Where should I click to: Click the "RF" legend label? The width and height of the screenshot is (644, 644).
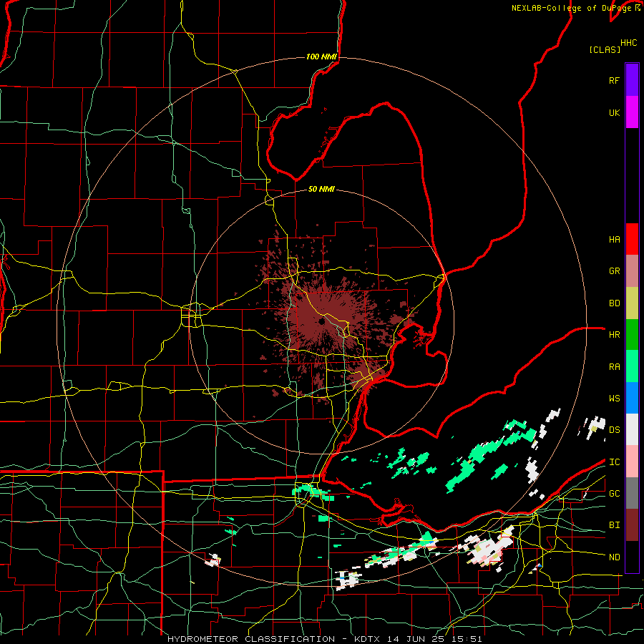(x=614, y=80)
